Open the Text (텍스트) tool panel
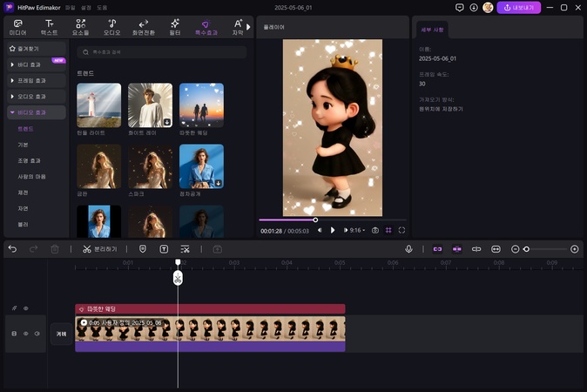587x392 pixels. click(x=49, y=27)
